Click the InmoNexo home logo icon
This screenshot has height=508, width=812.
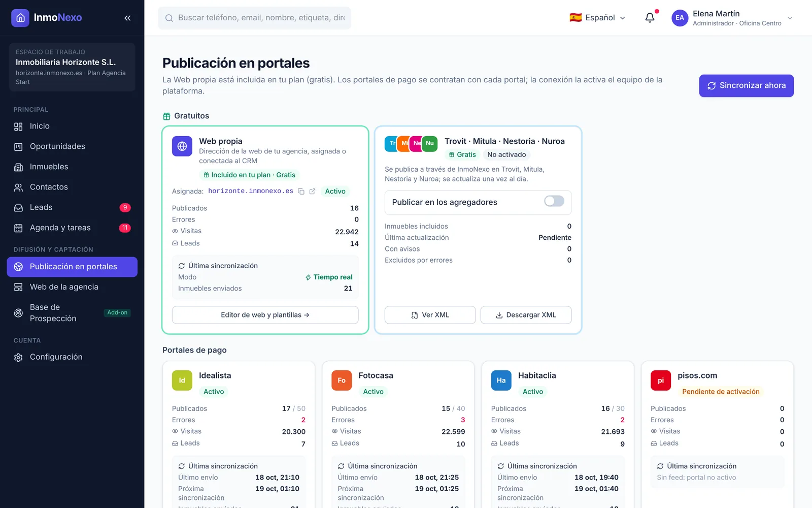[20, 18]
